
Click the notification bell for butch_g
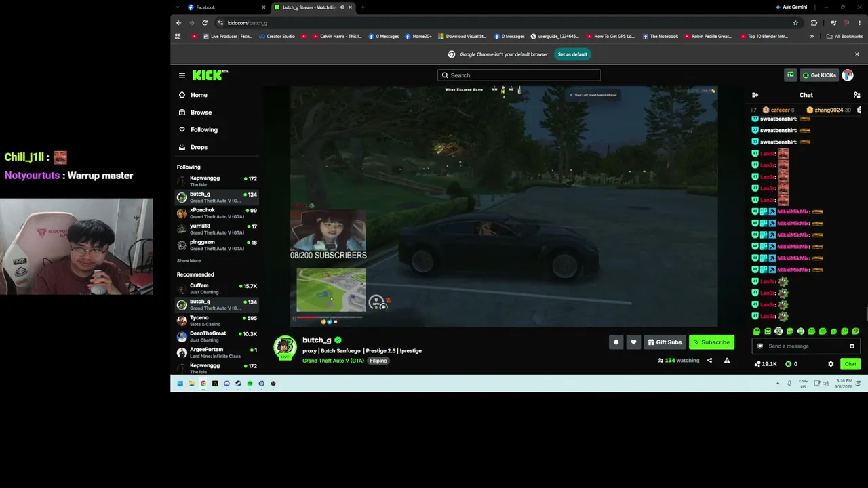click(x=616, y=342)
